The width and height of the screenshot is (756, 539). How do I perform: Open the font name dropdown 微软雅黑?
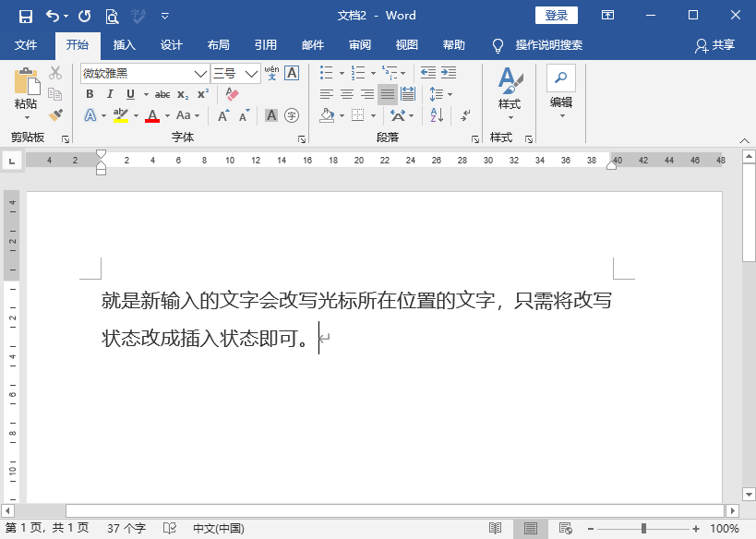(x=200, y=74)
